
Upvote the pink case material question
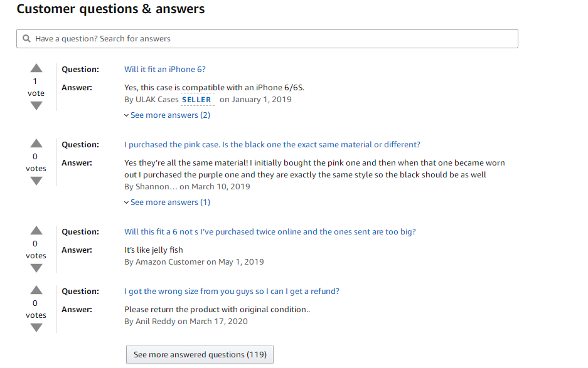tap(36, 144)
